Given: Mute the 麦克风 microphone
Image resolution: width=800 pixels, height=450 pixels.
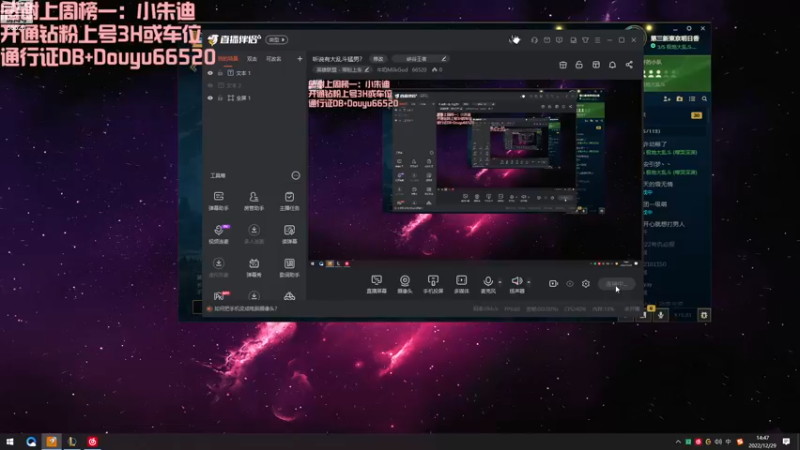Looking at the screenshot, I should [x=488, y=284].
